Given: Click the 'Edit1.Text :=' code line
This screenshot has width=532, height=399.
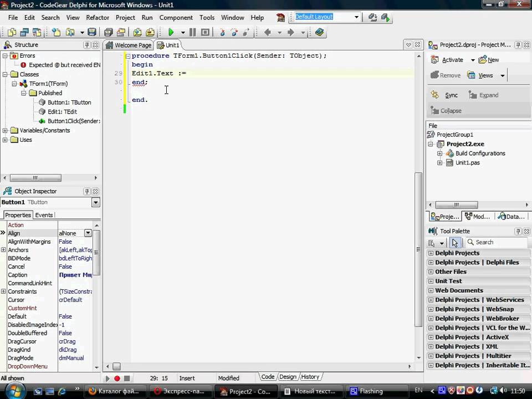Looking at the screenshot, I should (x=159, y=73).
